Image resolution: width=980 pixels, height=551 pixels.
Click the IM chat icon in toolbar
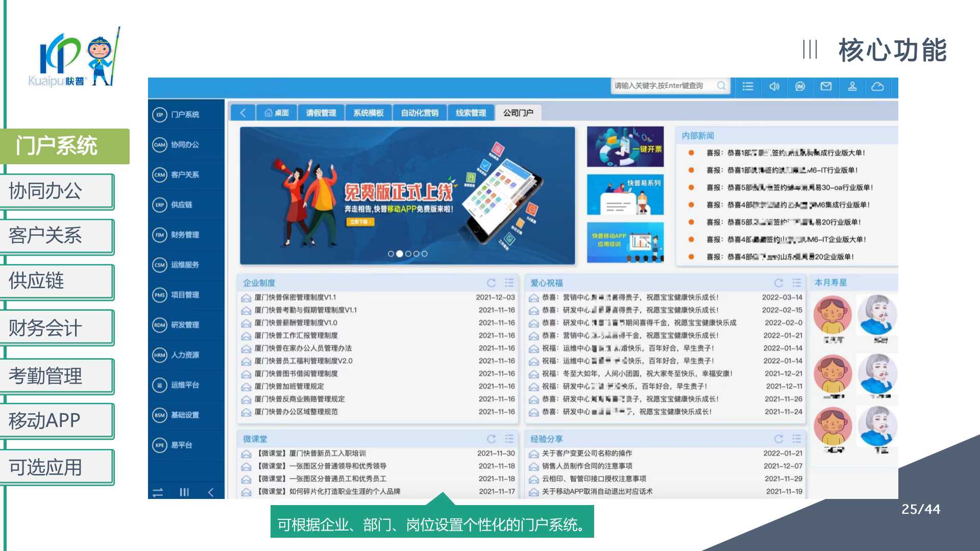click(800, 86)
